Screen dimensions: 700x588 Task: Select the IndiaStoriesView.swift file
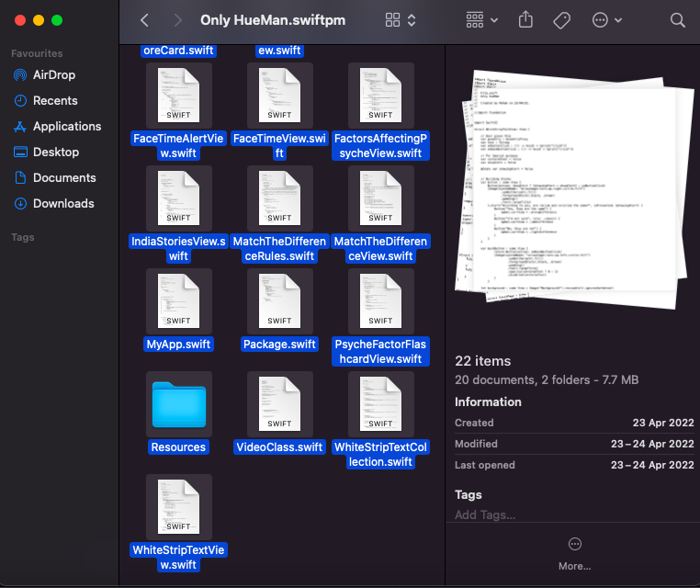pyautogui.click(x=178, y=198)
